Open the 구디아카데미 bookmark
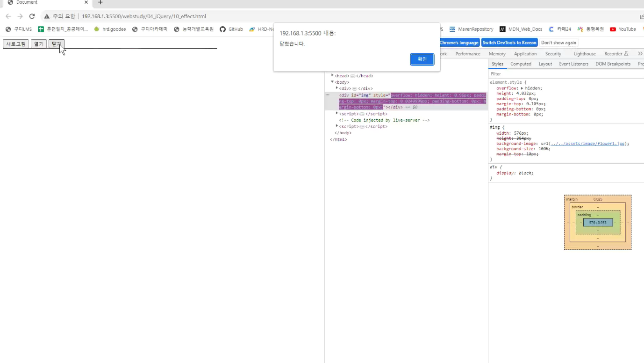Viewport: 644px width, 363px height. 150,29
